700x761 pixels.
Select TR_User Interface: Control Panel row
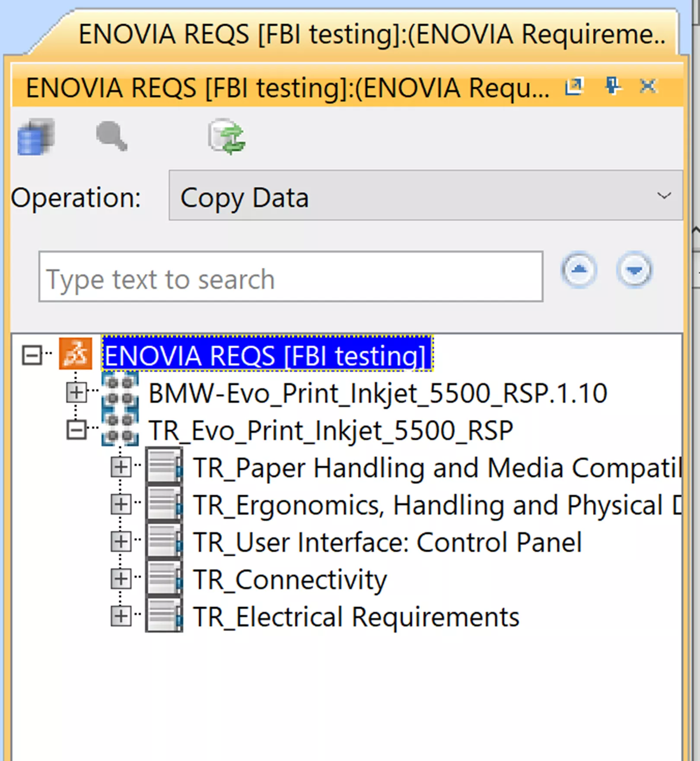coord(388,542)
